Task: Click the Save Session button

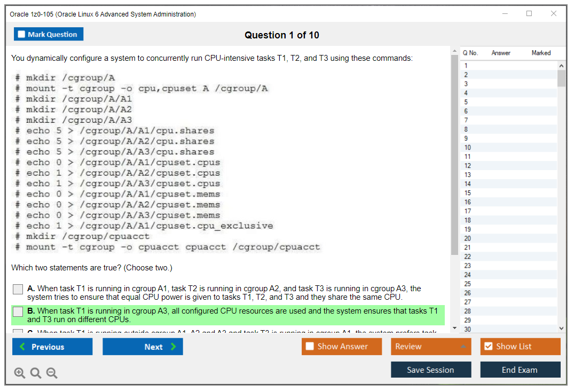Action: pyautogui.click(x=431, y=370)
